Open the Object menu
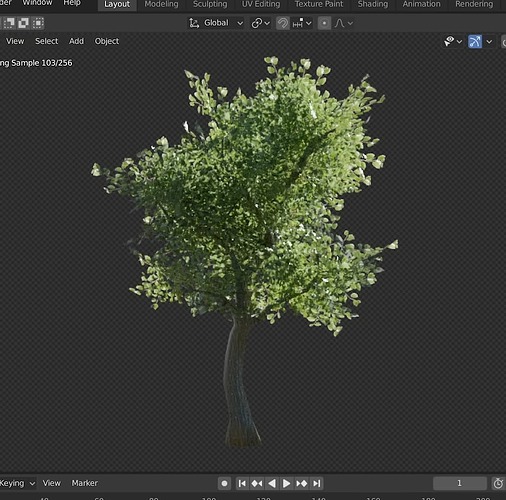Screen dimensions: 506x500 107,41
